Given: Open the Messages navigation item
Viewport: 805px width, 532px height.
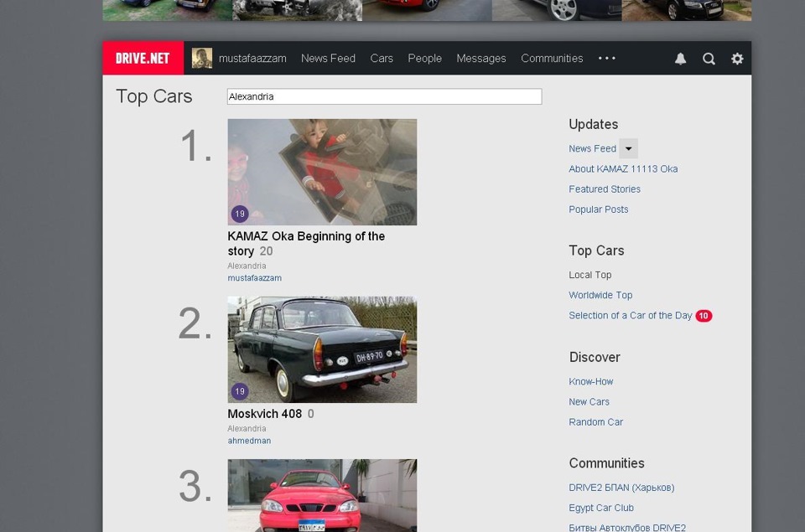Looking at the screenshot, I should coord(480,58).
